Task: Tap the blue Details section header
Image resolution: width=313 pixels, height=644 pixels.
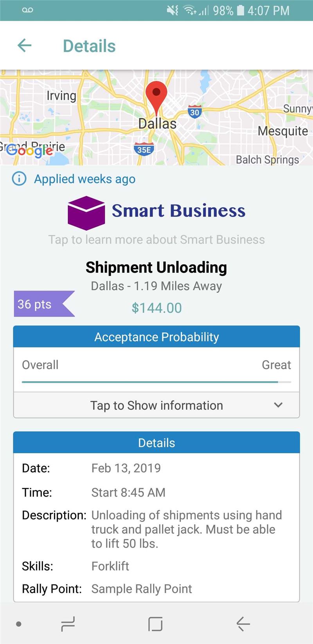Action: coord(156,443)
